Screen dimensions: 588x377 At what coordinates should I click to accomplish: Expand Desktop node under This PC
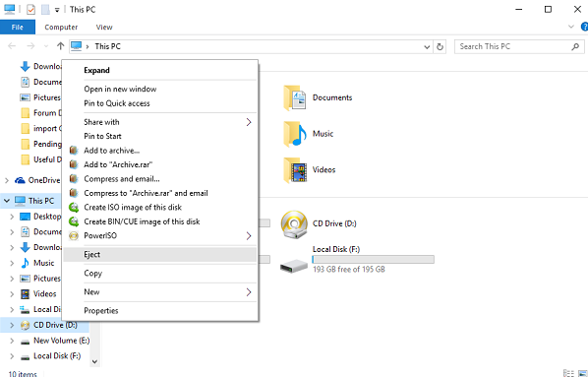(x=12, y=217)
